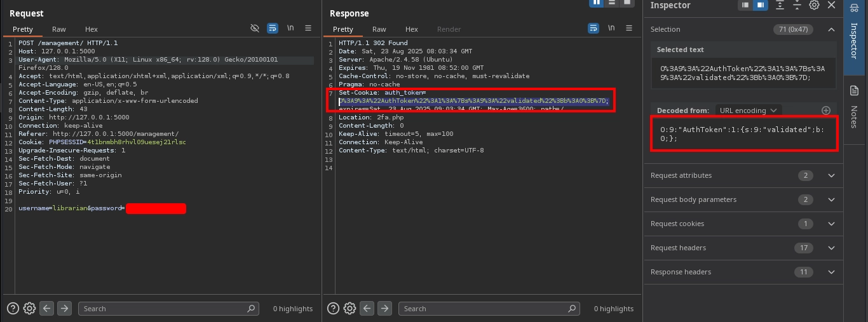Dock Inspector panel to the left layout
This screenshot has height=322, width=868.
pos(746,5)
